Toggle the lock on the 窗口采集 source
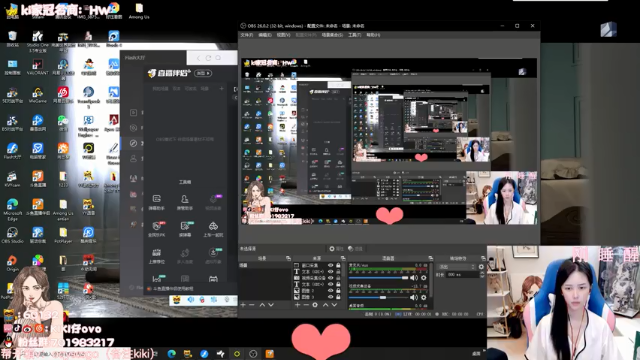 (x=338, y=265)
